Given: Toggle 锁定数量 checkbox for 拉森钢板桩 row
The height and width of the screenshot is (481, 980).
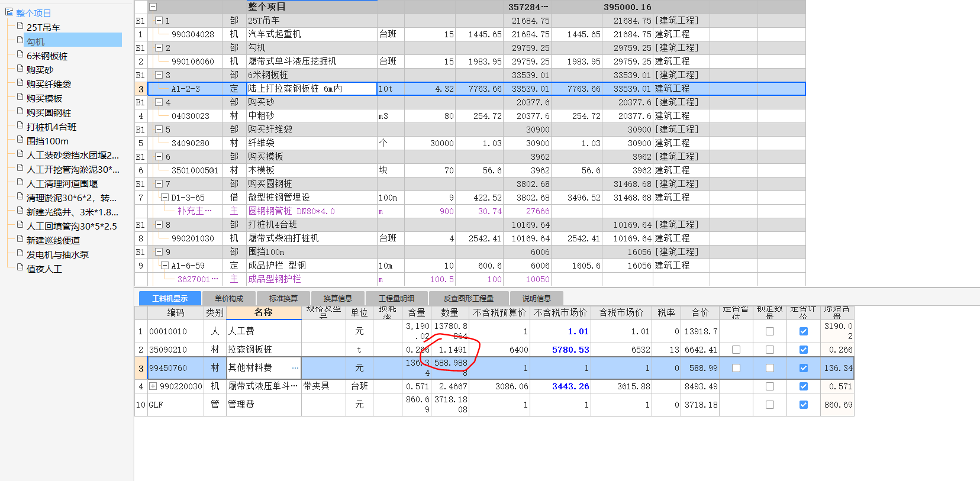Looking at the screenshot, I should coord(770,350).
